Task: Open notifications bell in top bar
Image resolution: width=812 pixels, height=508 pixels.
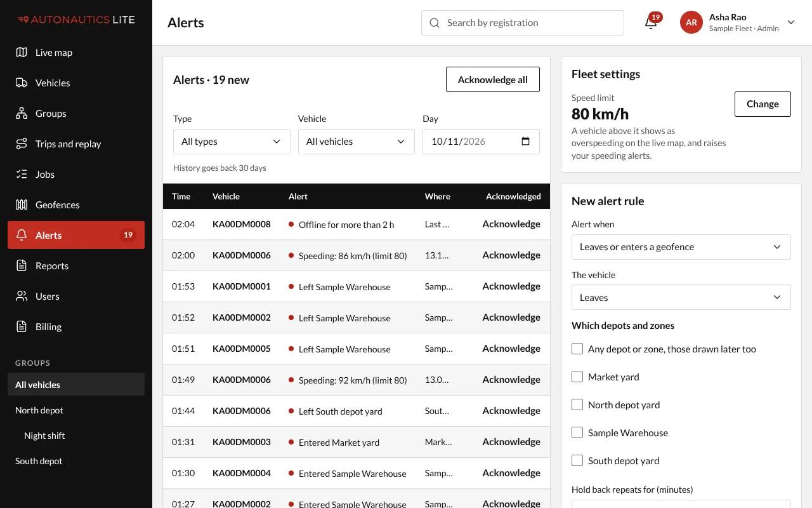Action: coord(651,23)
